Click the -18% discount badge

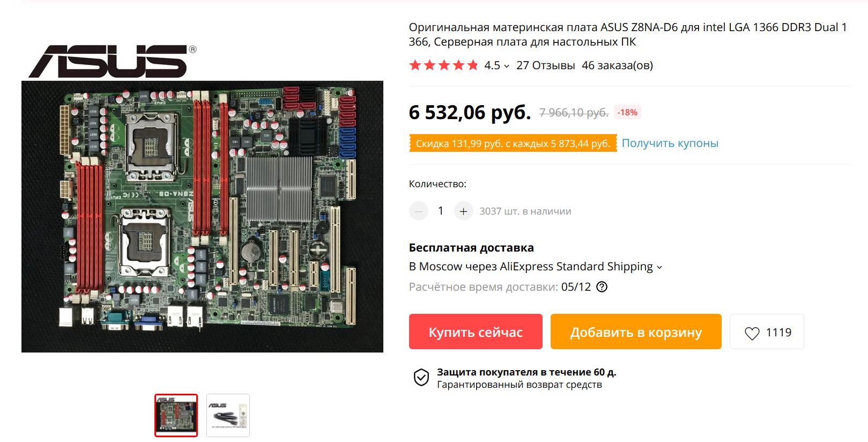pos(627,113)
